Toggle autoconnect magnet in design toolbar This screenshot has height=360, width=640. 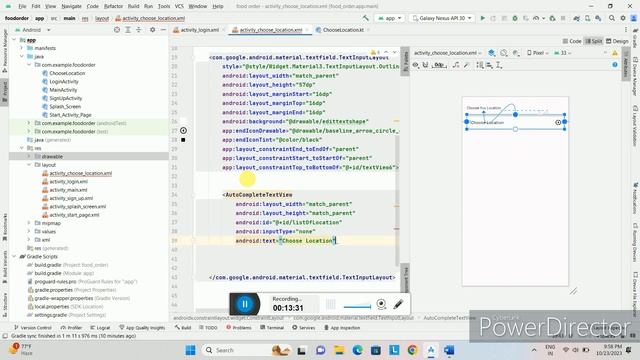[x=425, y=65]
